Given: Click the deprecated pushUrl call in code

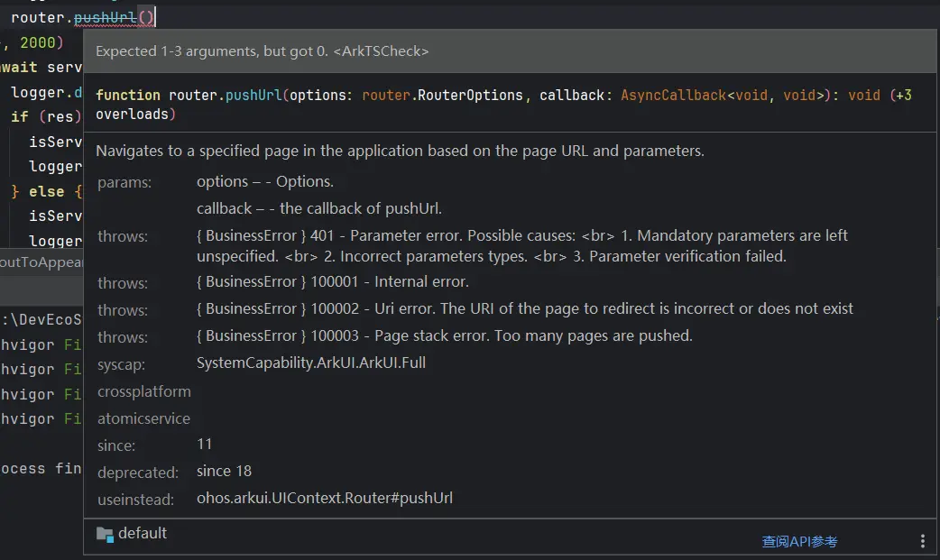Looking at the screenshot, I should [x=104, y=16].
